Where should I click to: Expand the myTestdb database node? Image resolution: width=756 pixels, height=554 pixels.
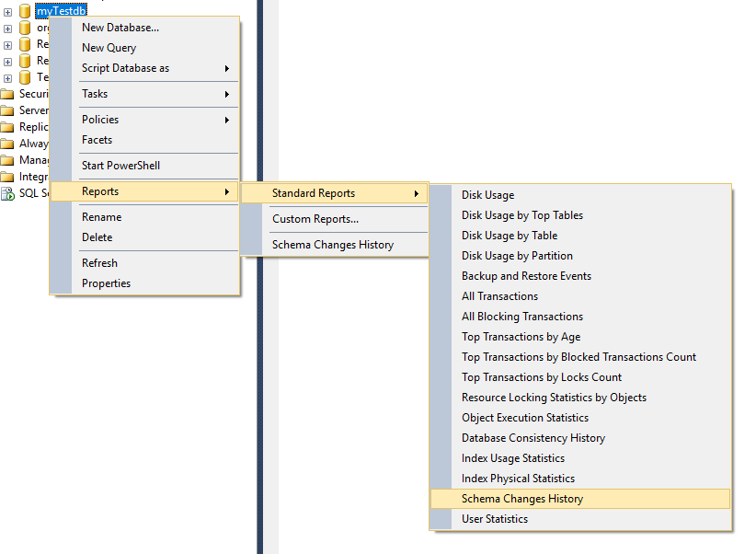point(6,10)
